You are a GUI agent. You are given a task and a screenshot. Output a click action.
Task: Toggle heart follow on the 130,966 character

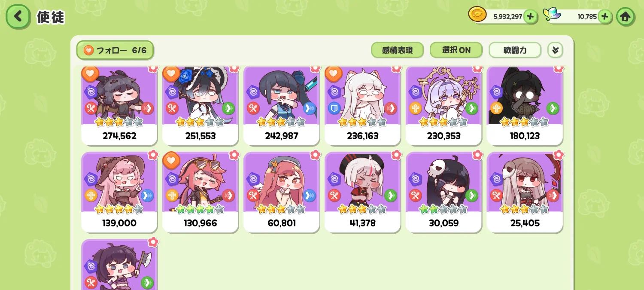[x=171, y=160]
